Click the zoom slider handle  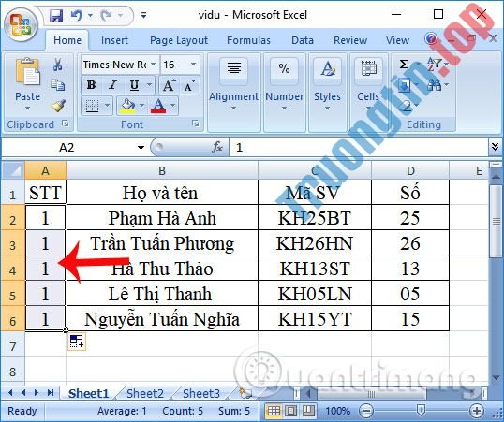(421, 410)
